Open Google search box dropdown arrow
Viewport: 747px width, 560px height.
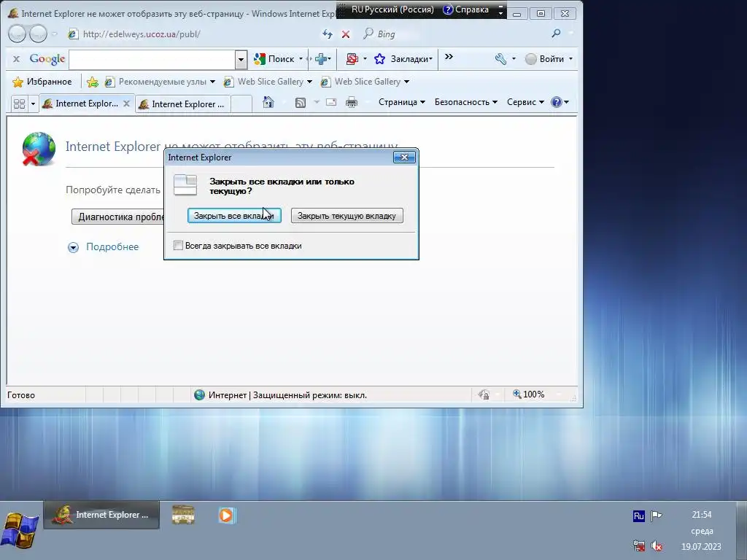241,60
